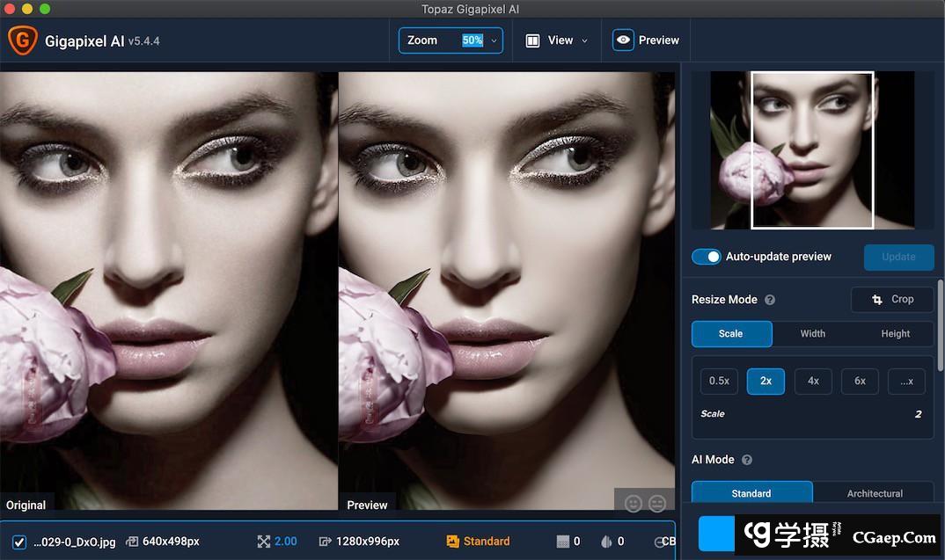Click the Resize Mode help icon
945x560 pixels.
point(770,300)
